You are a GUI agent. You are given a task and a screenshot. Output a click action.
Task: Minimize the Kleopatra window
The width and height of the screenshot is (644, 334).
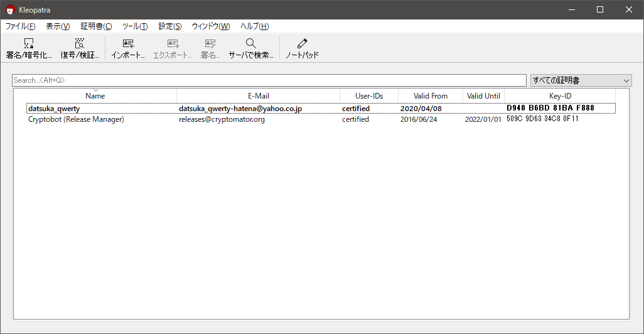pyautogui.click(x=571, y=9)
